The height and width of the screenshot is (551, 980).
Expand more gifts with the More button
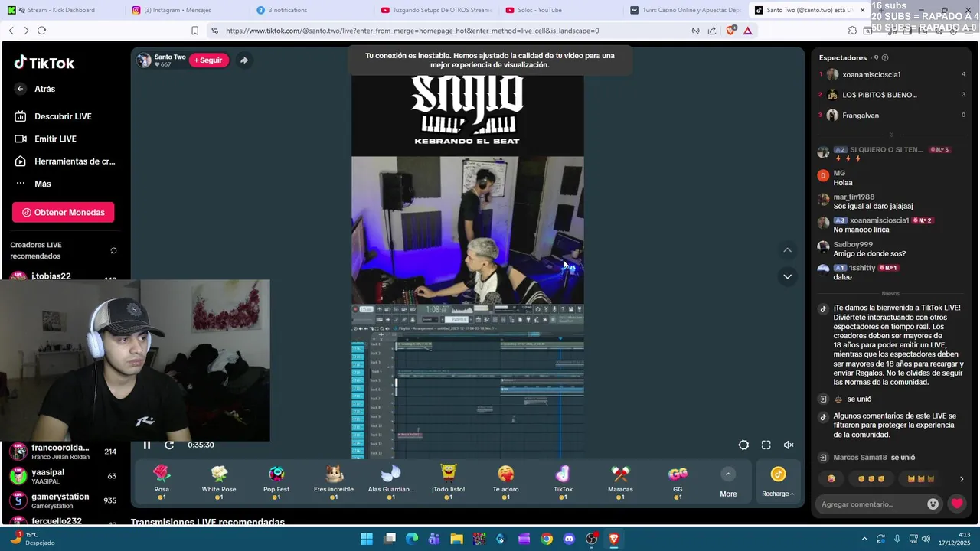[728, 482]
